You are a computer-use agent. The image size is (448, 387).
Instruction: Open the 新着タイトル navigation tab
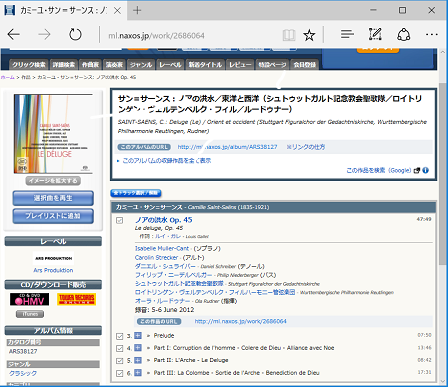coord(205,65)
